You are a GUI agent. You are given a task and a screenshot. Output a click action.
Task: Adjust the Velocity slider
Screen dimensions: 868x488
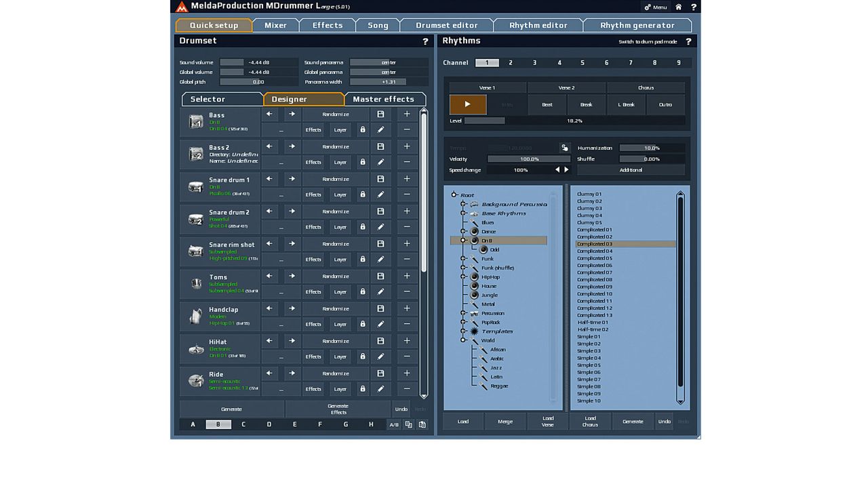[x=529, y=159]
